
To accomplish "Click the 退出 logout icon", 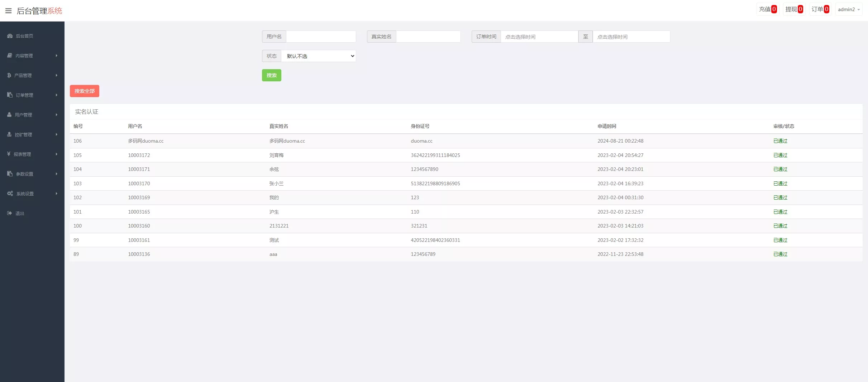I will tap(10, 213).
